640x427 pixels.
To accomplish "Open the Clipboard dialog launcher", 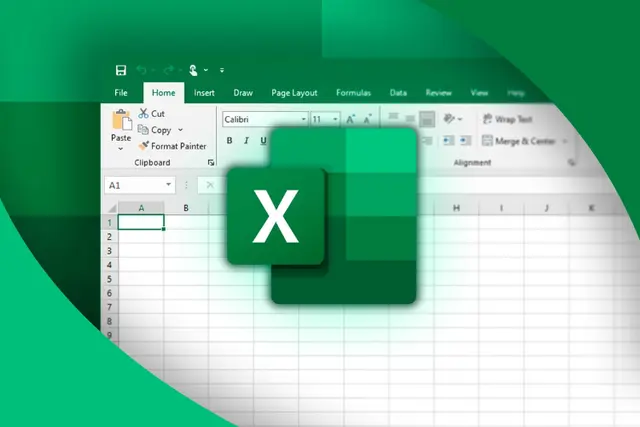I will click(x=211, y=162).
